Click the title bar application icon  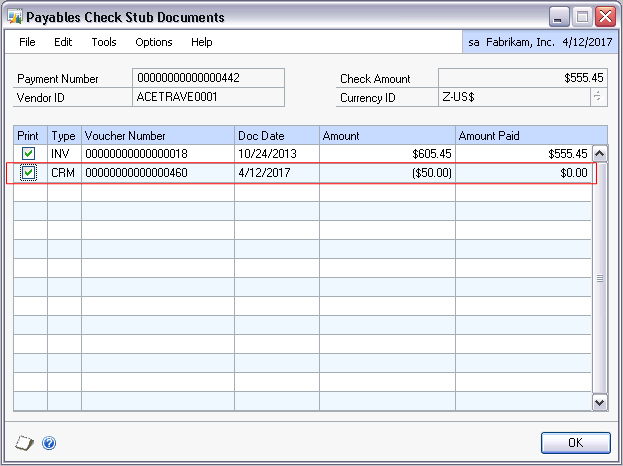[14, 17]
